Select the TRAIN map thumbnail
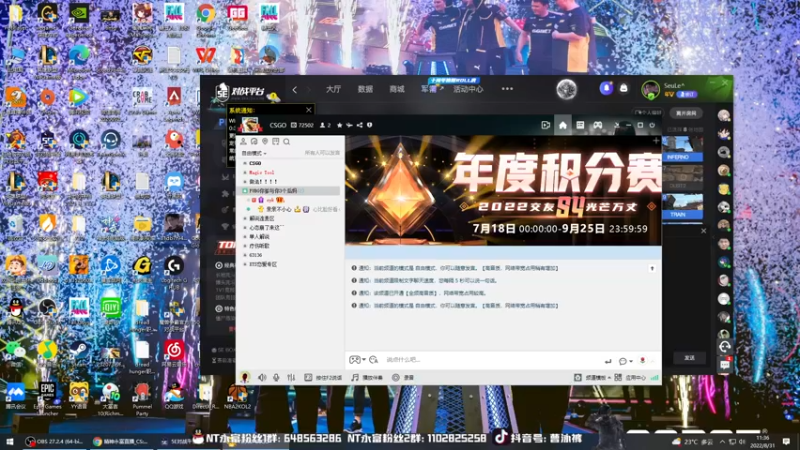 (683, 206)
